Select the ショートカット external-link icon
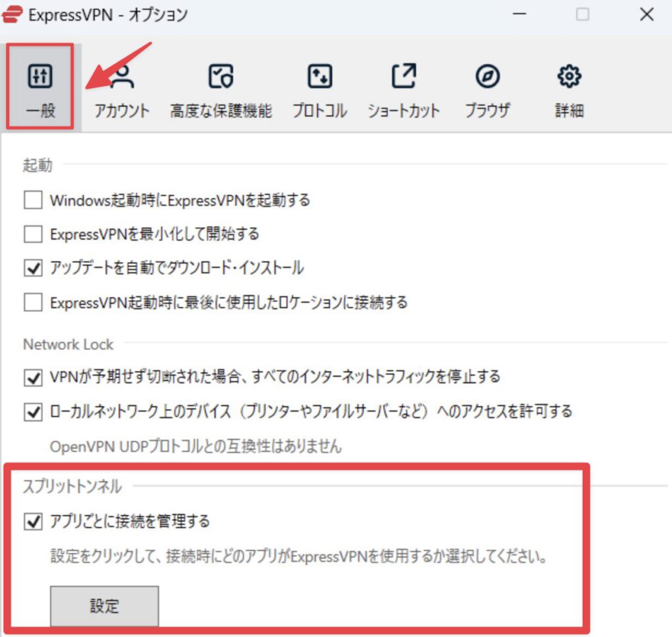The image size is (672, 637). [x=404, y=75]
